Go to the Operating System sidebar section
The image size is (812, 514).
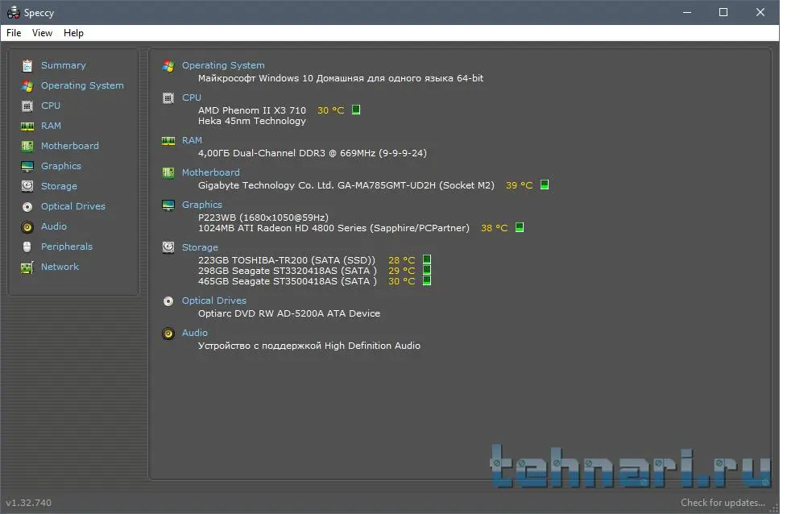click(82, 85)
